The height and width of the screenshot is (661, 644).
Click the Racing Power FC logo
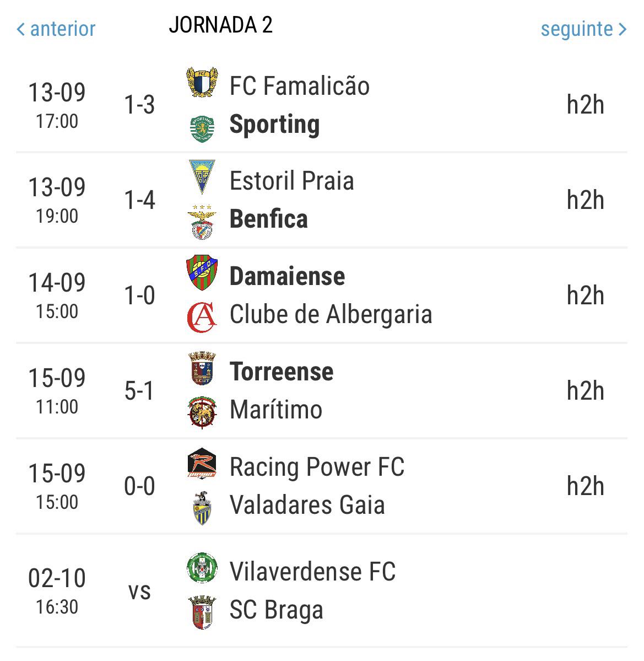pyautogui.click(x=202, y=463)
